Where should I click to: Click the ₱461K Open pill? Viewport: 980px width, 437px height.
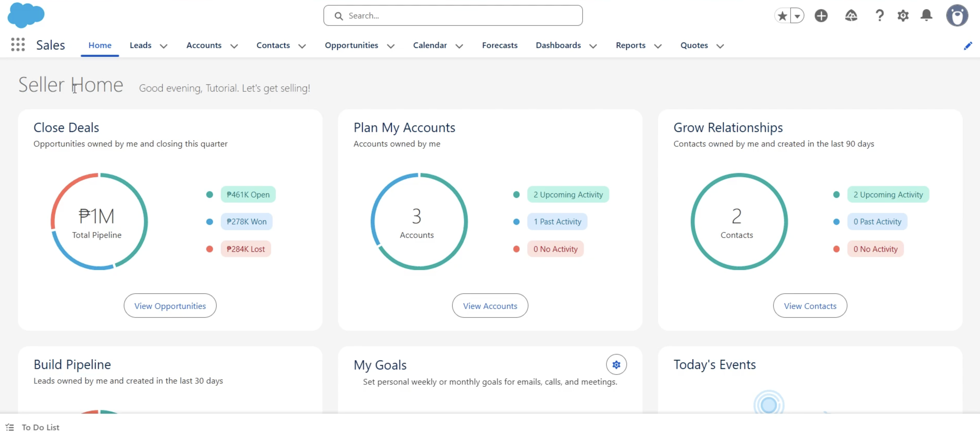[248, 194]
